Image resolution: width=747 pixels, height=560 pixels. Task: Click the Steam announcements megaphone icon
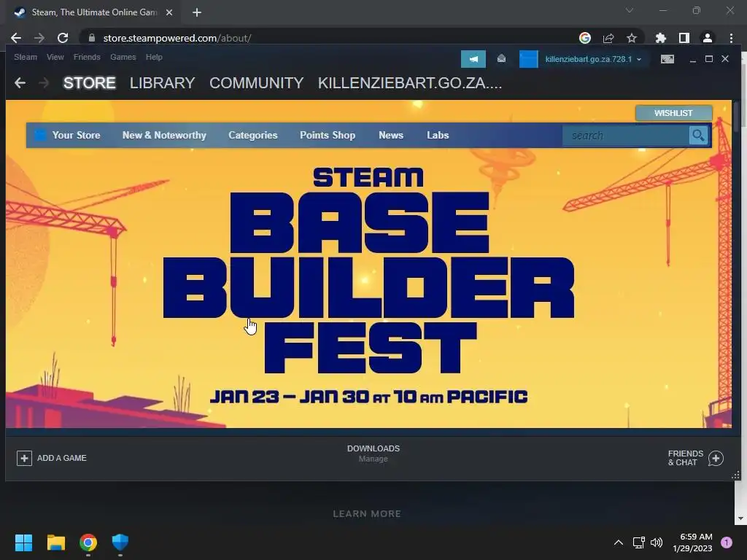pos(473,59)
